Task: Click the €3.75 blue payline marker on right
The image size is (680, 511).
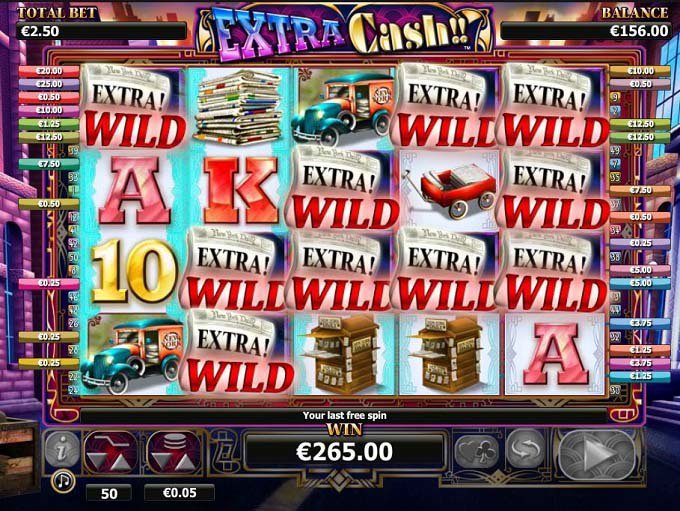Action: (x=640, y=323)
